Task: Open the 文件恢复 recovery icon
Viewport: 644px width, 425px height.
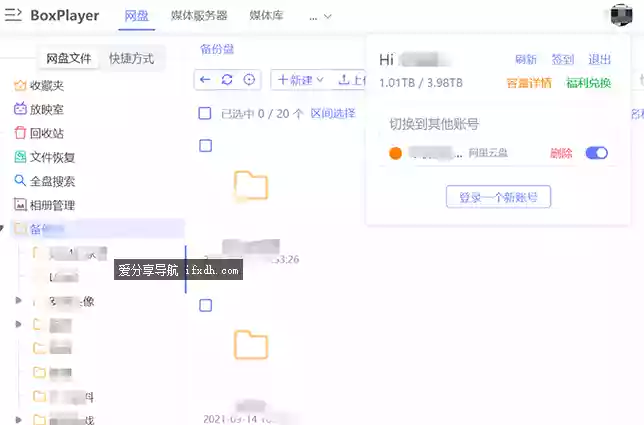Action: click(x=20, y=157)
